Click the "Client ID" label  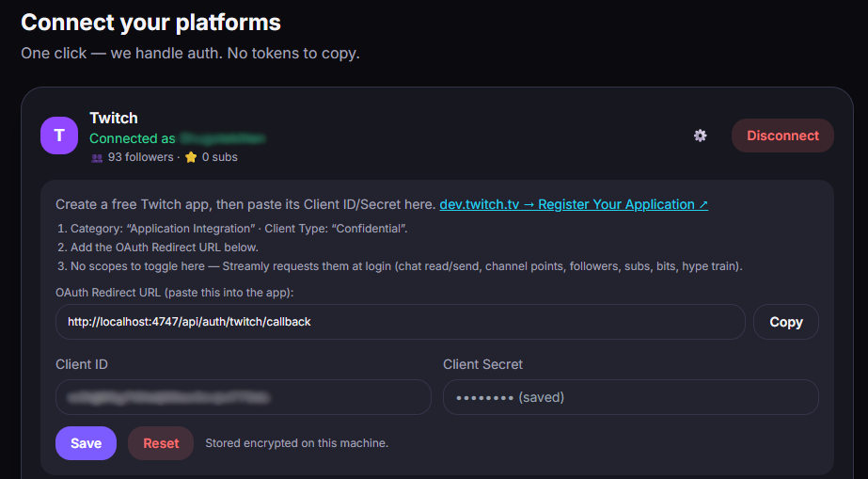pyautogui.click(x=82, y=364)
